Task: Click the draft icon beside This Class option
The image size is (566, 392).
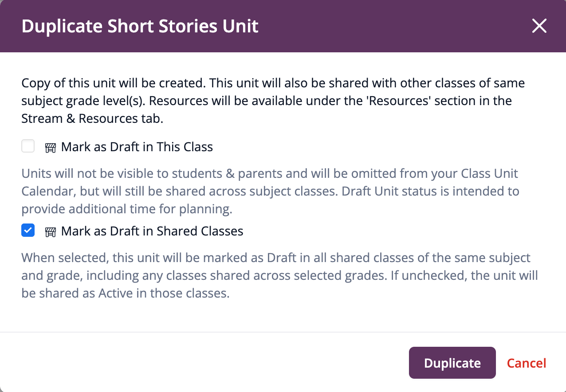Action: pos(51,148)
